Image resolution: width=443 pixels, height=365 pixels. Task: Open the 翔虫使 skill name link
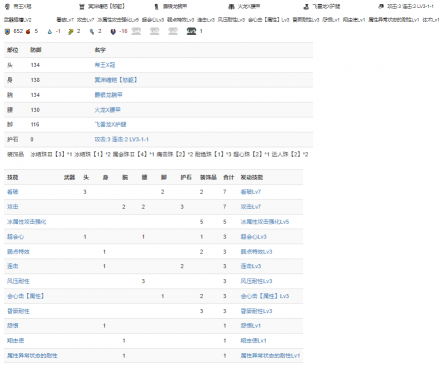15,340
